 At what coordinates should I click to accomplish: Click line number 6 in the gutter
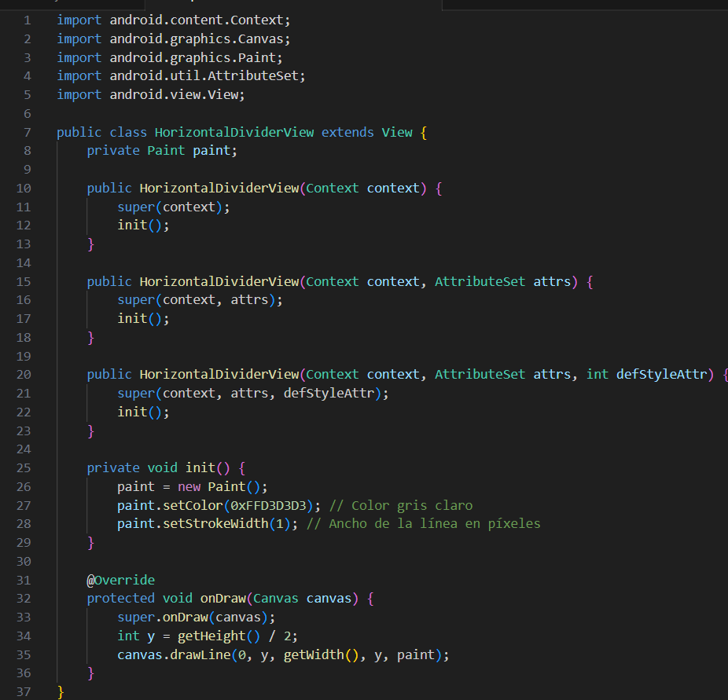tap(28, 114)
